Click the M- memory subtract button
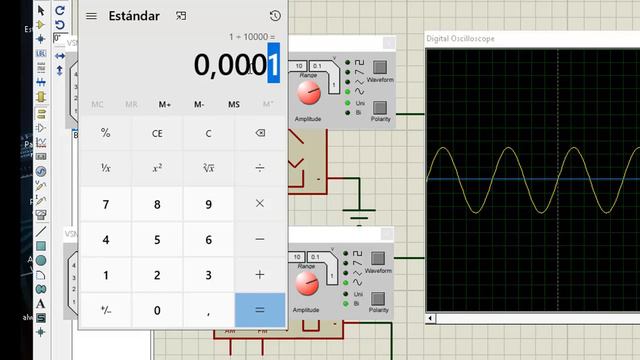Screen dimensions: 640x360 (x=199, y=104)
